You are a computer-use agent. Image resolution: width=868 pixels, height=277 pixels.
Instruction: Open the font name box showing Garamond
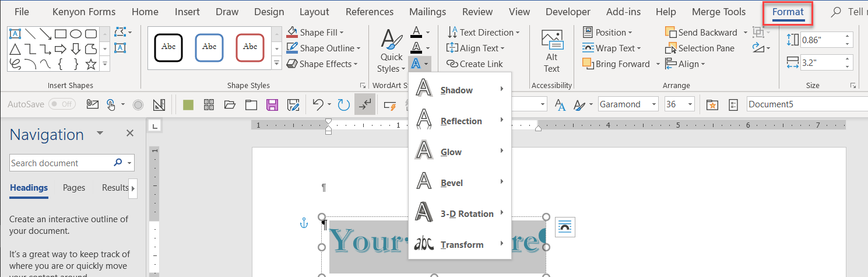(x=629, y=104)
